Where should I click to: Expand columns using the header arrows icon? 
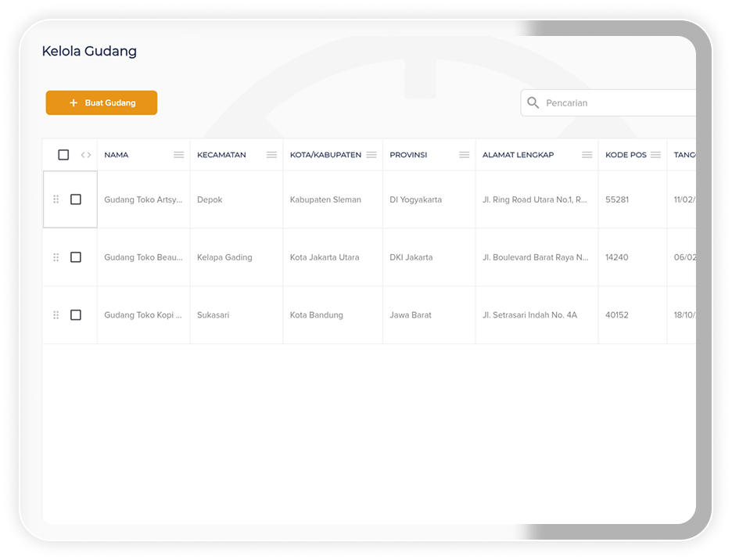(86, 155)
